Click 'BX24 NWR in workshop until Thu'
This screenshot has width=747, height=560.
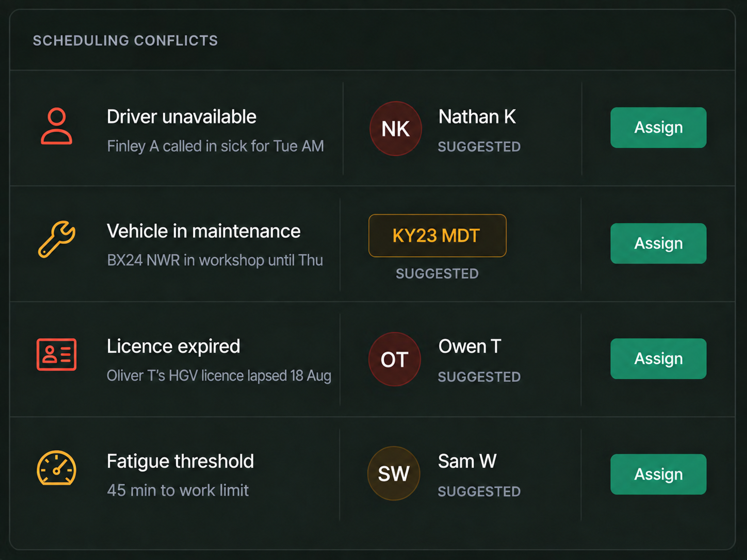click(x=215, y=261)
